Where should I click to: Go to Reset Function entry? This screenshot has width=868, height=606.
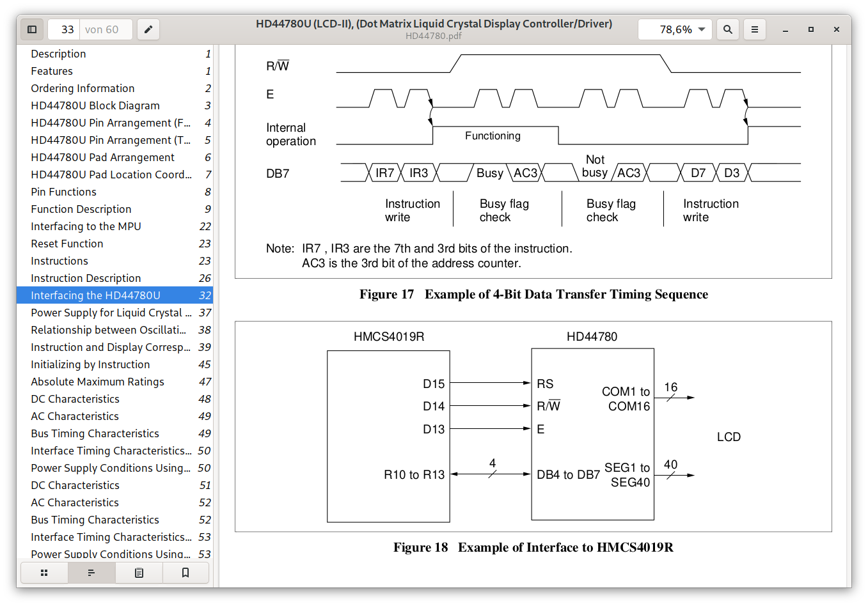(x=114, y=244)
